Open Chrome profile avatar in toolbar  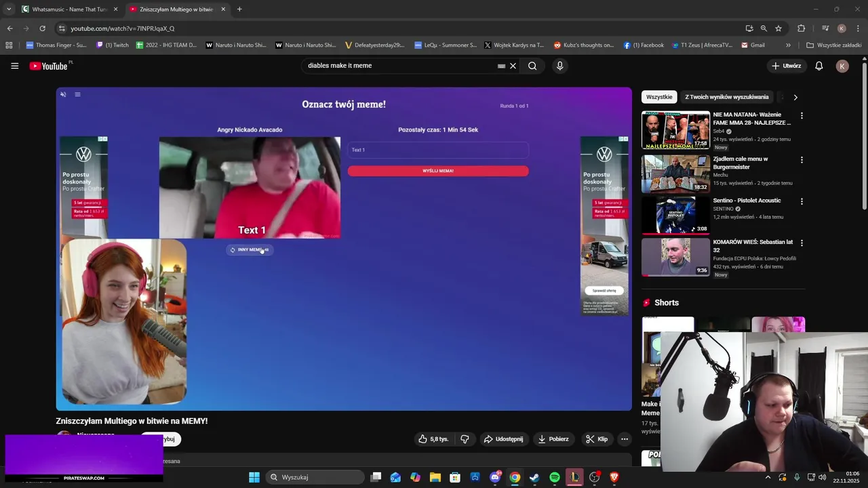842,28
